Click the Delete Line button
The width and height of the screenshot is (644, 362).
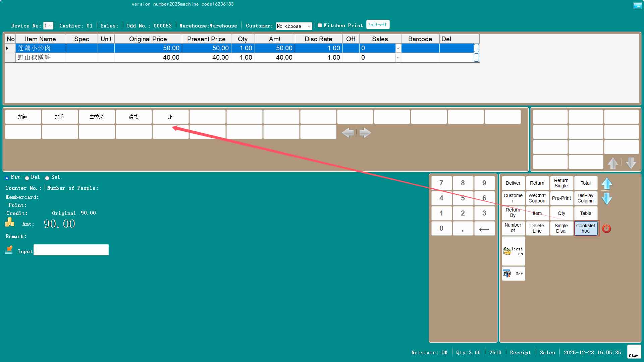click(x=537, y=228)
